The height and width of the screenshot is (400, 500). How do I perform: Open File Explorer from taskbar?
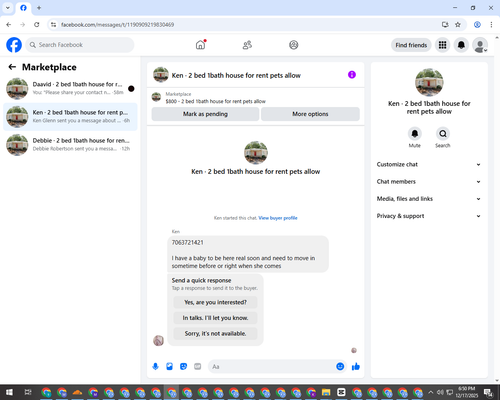pos(326,392)
